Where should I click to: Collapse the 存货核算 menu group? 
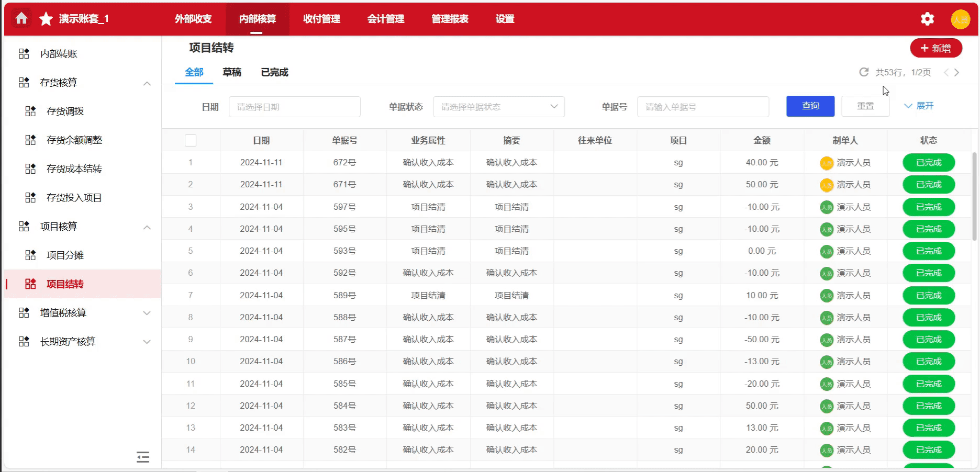[x=147, y=83]
